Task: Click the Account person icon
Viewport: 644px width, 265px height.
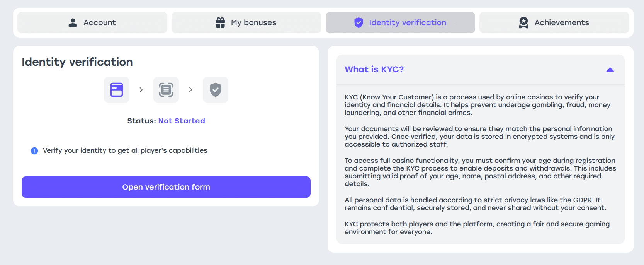Action: pos(72,22)
